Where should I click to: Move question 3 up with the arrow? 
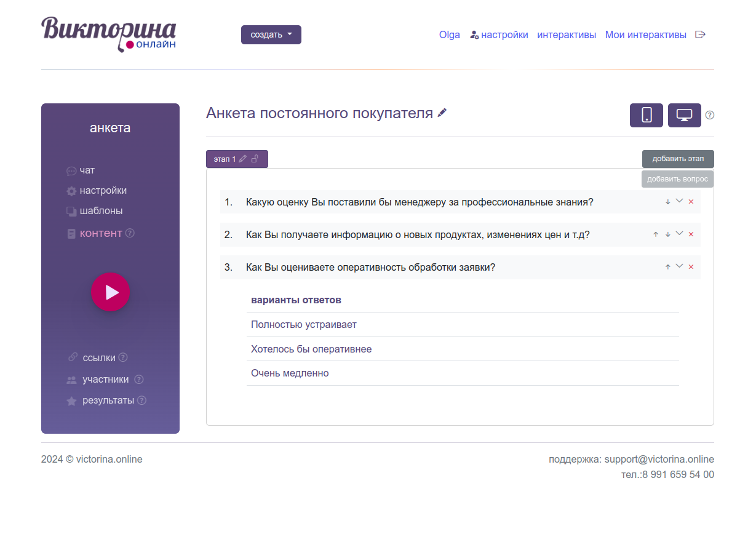coord(668,267)
